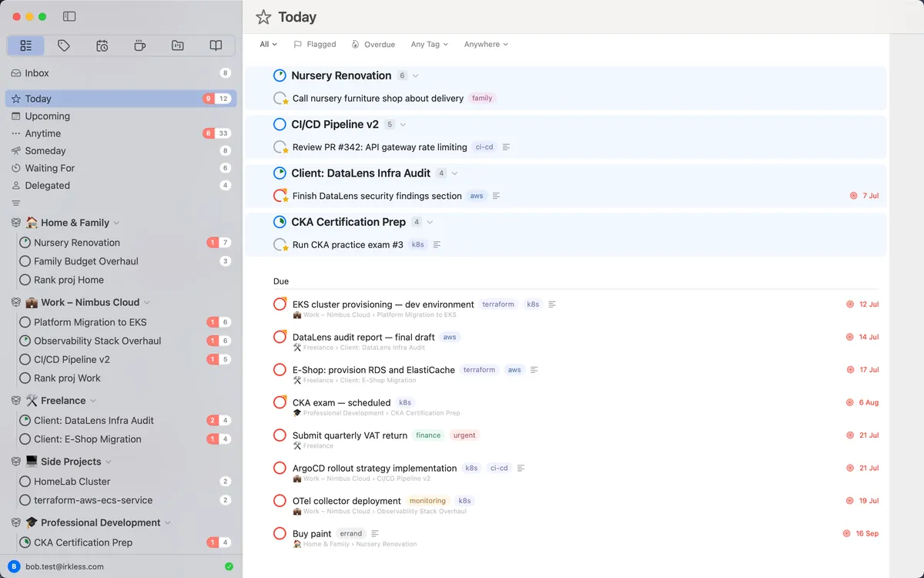Image resolution: width=924 pixels, height=578 pixels.
Task: Open the calendar forecast tab
Action: [102, 45]
